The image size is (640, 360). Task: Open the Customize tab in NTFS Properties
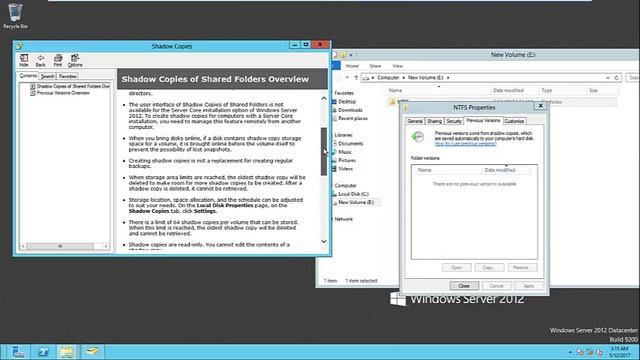[514, 121]
